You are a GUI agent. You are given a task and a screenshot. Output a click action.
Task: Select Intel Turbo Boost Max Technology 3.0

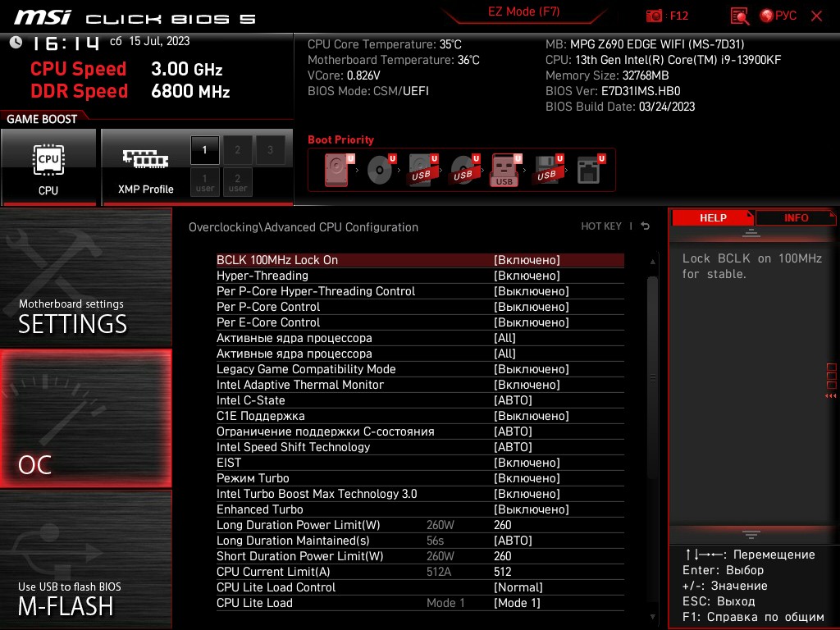point(420,493)
